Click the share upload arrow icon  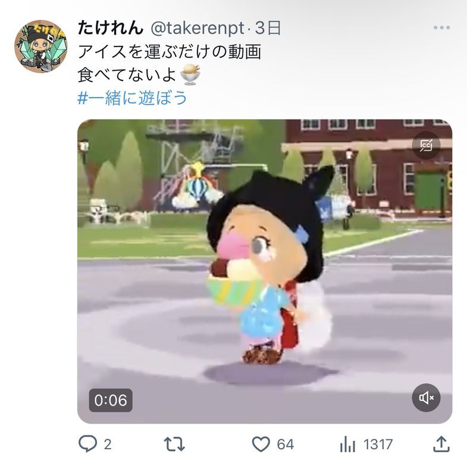point(441,444)
